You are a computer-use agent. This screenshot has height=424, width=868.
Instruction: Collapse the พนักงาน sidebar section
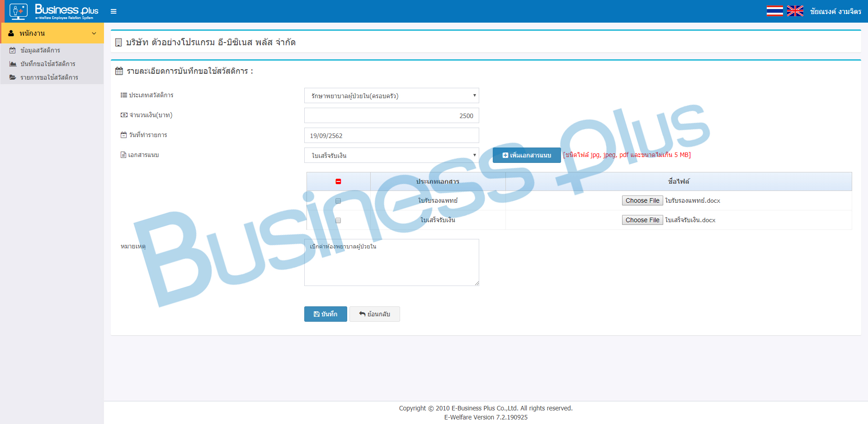pos(52,33)
